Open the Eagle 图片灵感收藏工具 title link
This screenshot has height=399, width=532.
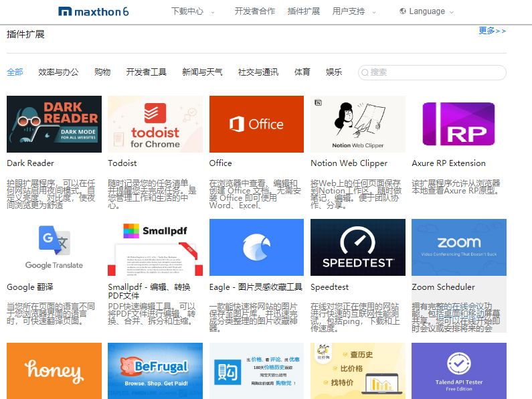pos(256,287)
